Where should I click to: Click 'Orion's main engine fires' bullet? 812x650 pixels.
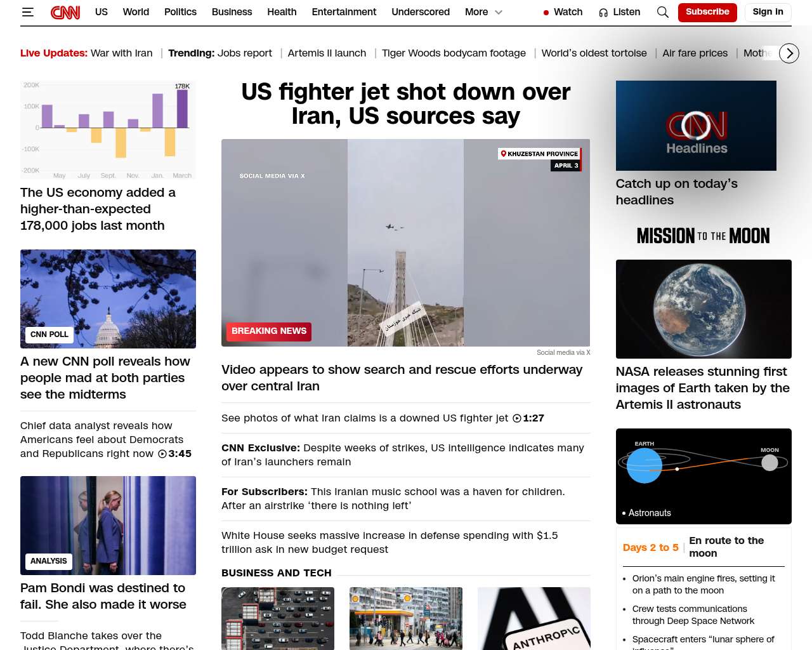(704, 585)
